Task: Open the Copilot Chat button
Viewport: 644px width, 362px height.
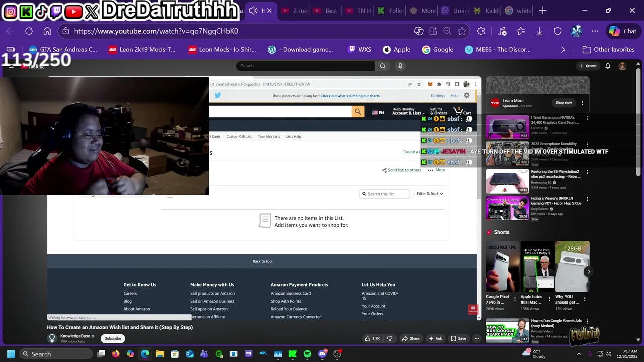Action: pos(623,31)
